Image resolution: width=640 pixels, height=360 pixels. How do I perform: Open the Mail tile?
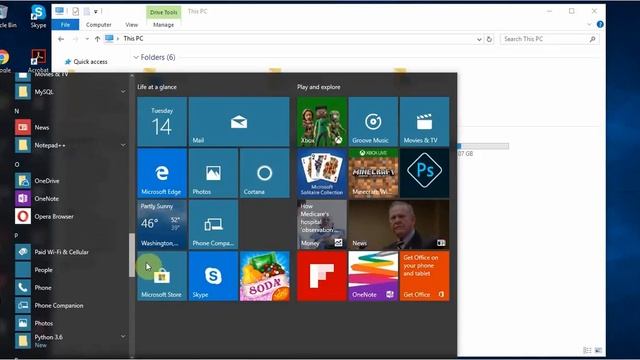pos(239,122)
